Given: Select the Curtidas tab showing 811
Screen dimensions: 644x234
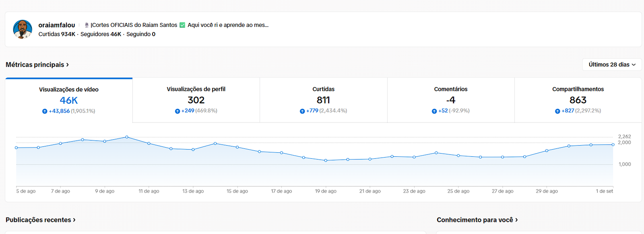Looking at the screenshot, I should (x=323, y=100).
